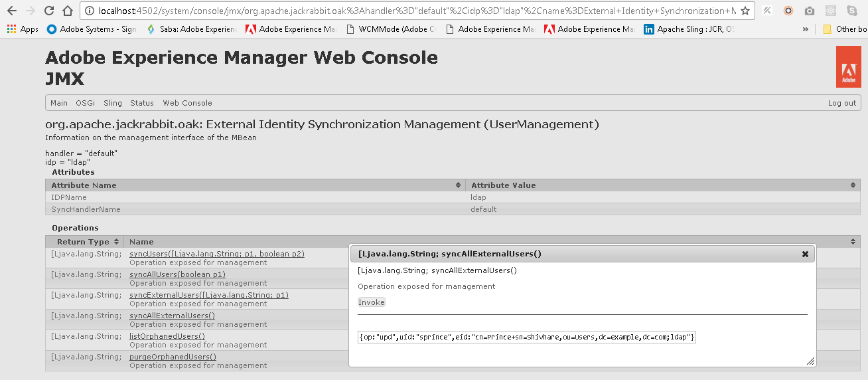Screen dimensions: 868x380
Task: Close the syncAllExternalUsers dialog
Action: click(x=805, y=254)
